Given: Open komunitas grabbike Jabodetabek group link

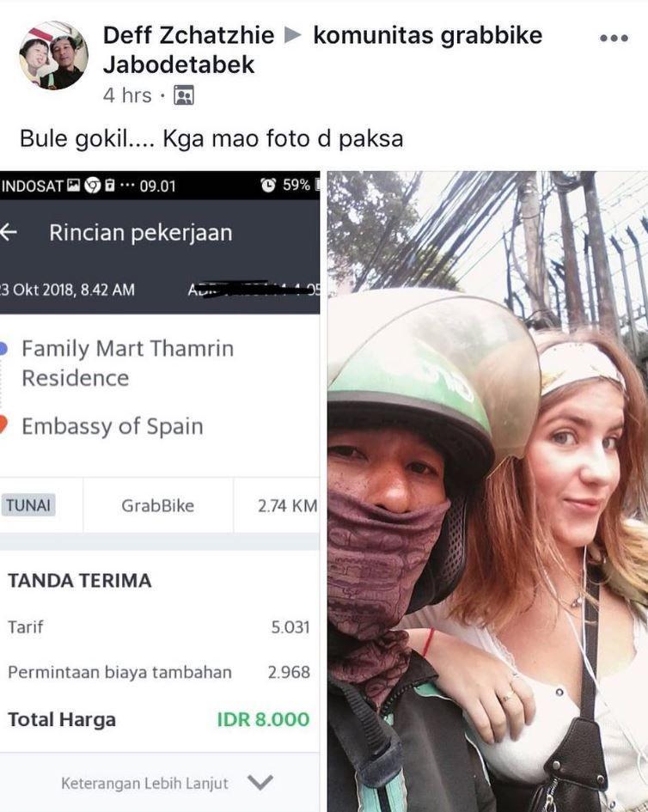Looking at the screenshot, I should [322, 50].
